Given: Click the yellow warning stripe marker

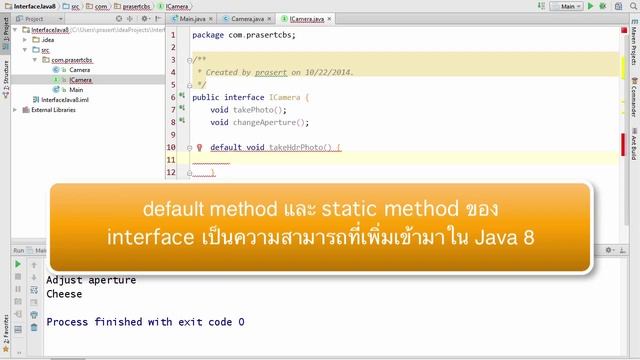Looking at the screenshot, I should click(x=623, y=68).
